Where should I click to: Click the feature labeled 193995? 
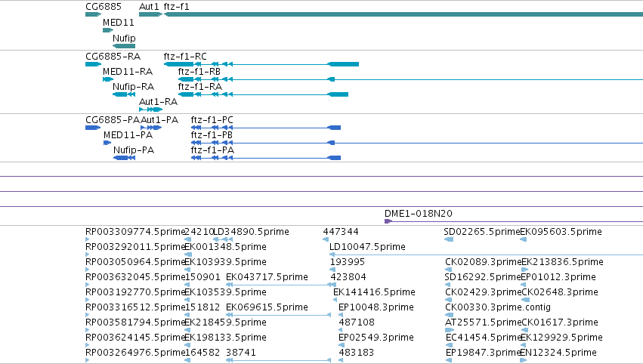click(348, 262)
